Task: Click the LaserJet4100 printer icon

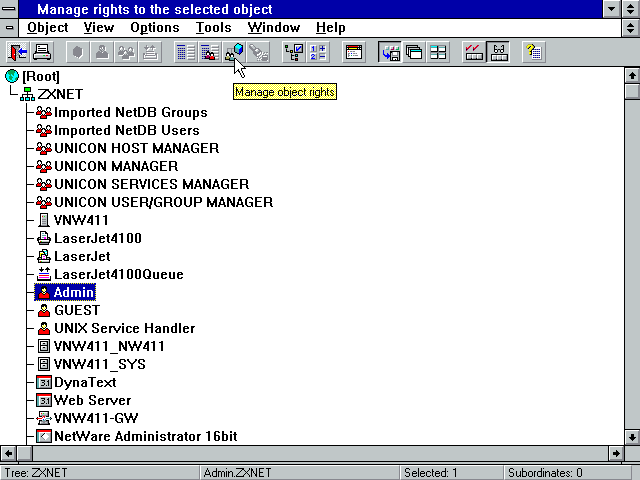Action: point(44,238)
